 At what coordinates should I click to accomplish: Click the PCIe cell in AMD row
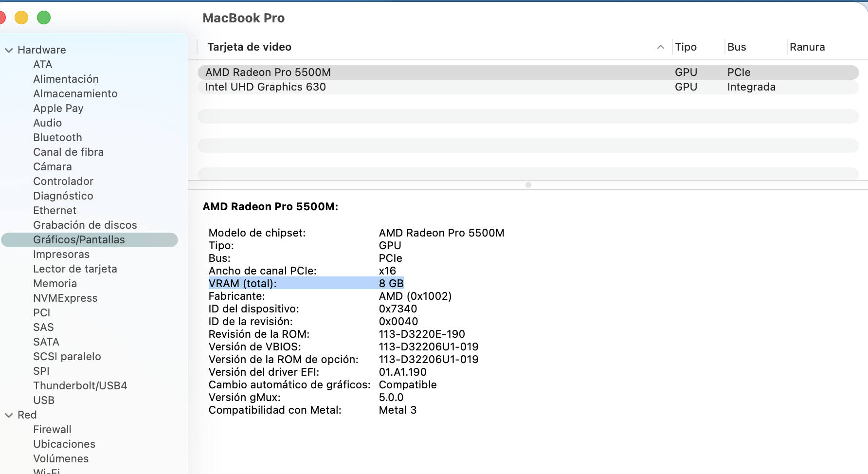pos(739,72)
